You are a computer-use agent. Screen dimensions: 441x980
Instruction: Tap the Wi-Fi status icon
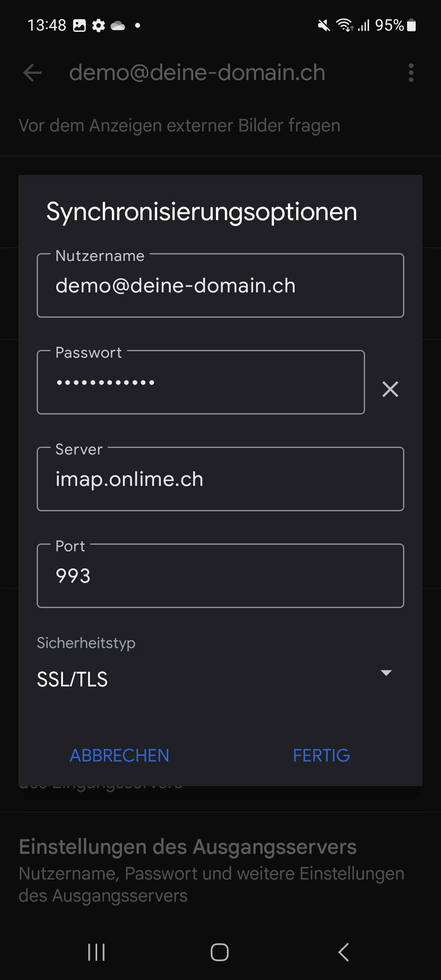[345, 25]
